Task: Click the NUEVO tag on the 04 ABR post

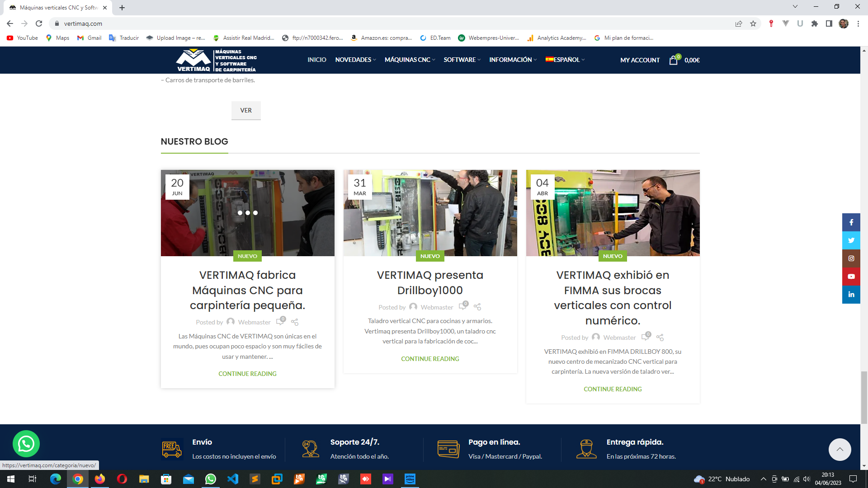Action: [x=613, y=256]
